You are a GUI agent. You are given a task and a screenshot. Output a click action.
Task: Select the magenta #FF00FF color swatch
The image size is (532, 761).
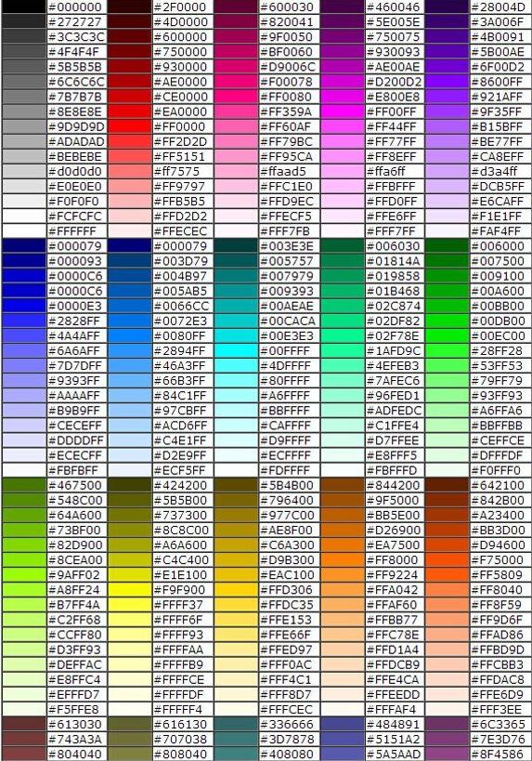pyautogui.click(x=343, y=112)
